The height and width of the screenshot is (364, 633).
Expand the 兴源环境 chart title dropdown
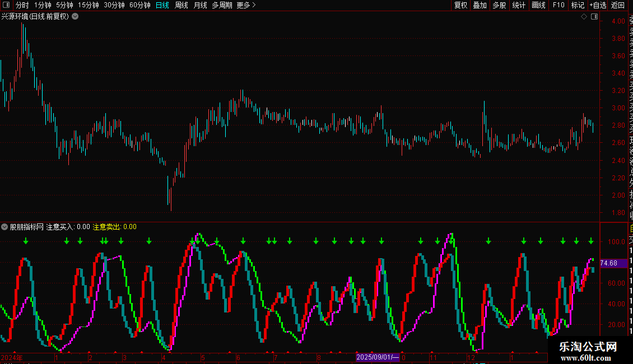(x=75, y=17)
